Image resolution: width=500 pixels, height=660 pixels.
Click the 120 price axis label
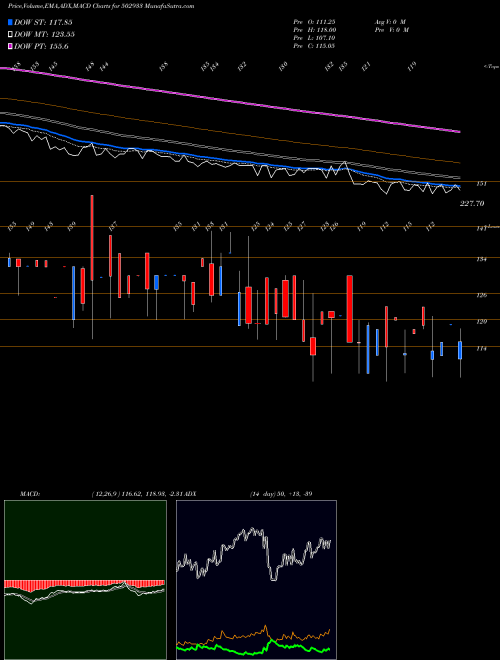coord(481,322)
